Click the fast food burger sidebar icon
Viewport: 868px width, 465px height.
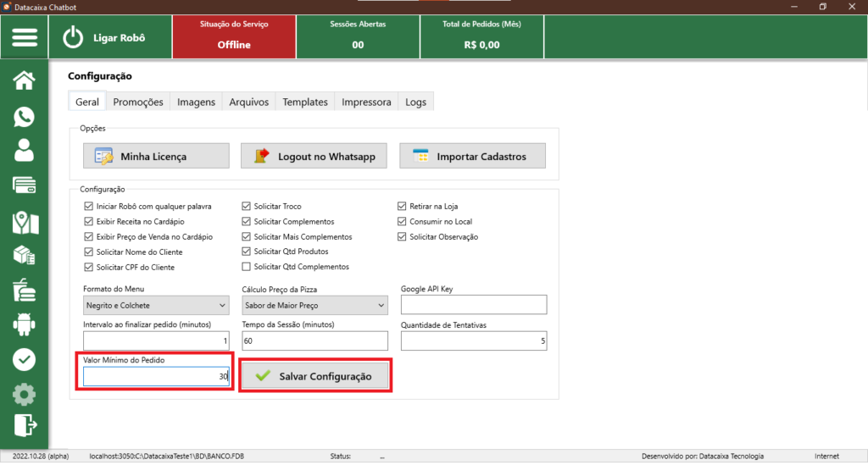tap(25, 290)
